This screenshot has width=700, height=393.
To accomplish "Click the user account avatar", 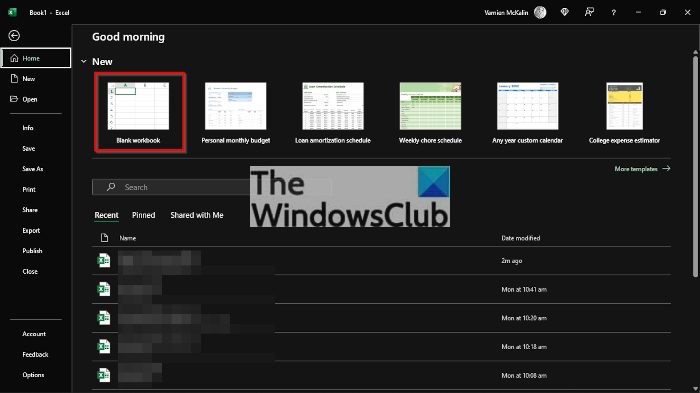I will [540, 13].
